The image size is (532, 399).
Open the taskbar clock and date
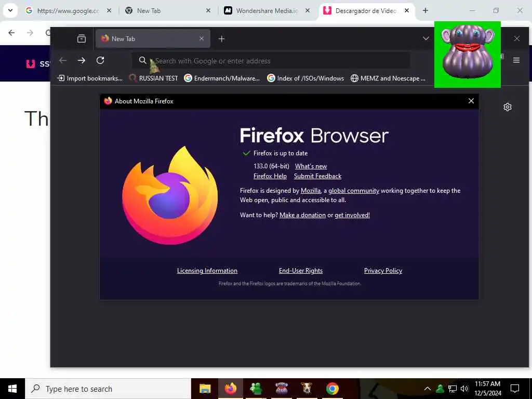click(x=487, y=389)
